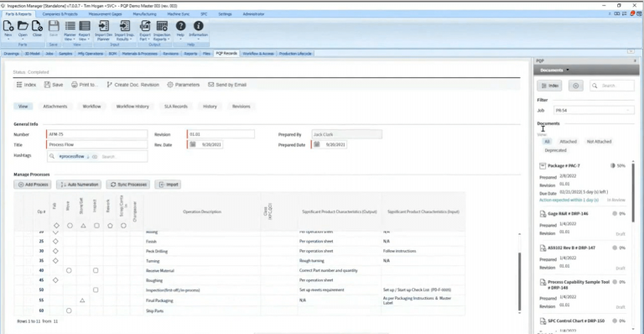Click the add document plus button in PQP panel

pos(575,86)
